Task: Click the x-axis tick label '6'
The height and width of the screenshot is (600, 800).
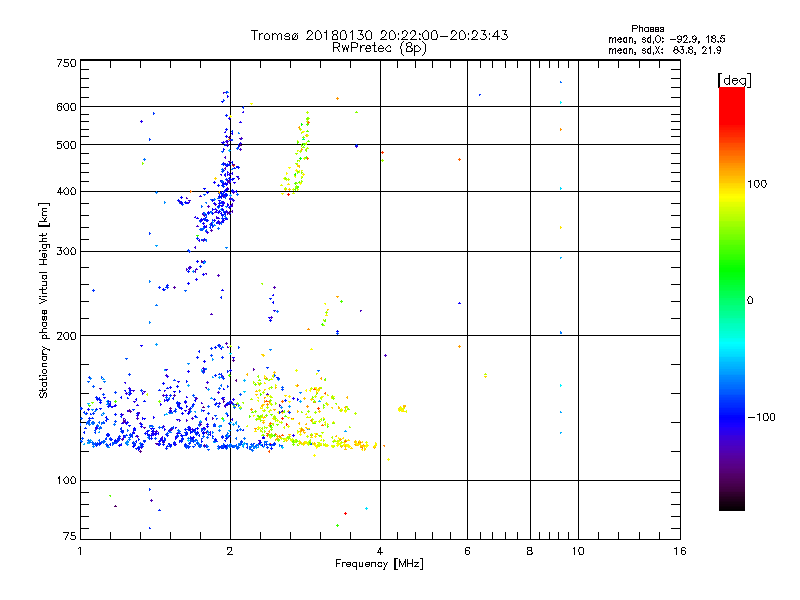Action: click(x=467, y=551)
